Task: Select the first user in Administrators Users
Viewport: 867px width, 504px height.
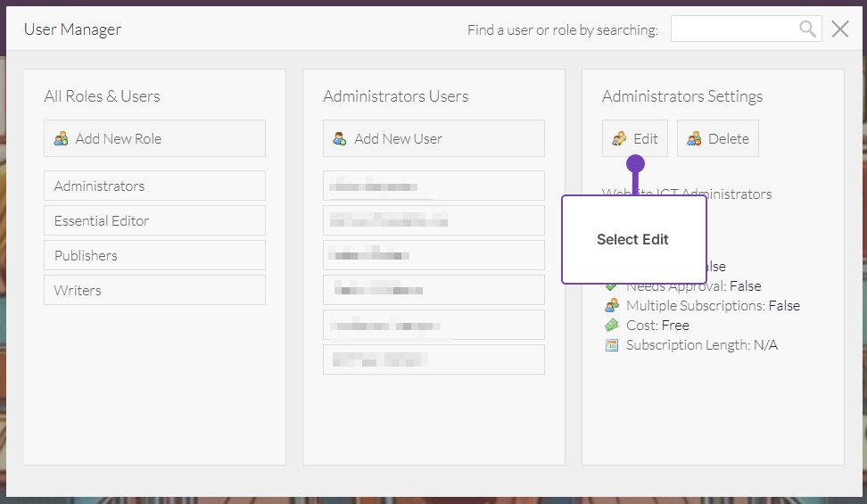Action: point(433,186)
